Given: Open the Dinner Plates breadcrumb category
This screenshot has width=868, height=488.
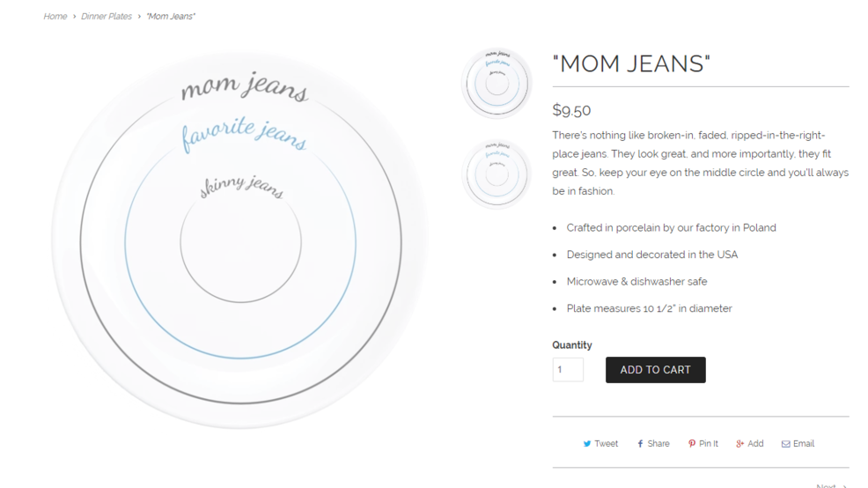Looking at the screenshot, I should [107, 17].
